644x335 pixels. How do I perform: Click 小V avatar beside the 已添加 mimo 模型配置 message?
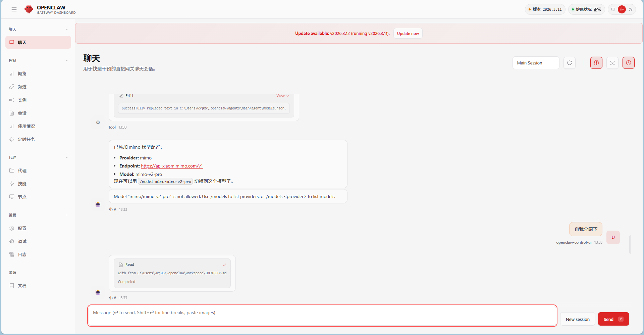tap(98, 204)
